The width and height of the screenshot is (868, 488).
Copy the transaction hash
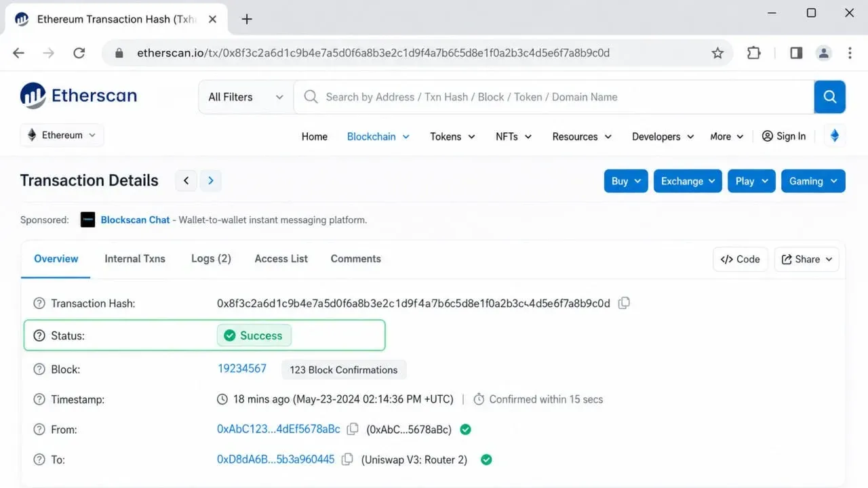click(624, 303)
